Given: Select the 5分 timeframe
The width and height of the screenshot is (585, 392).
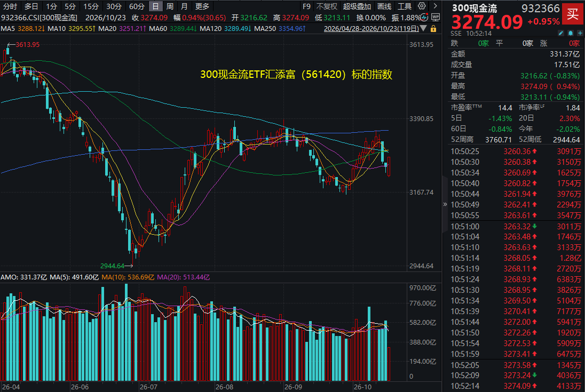Looking at the screenshot, I should pos(70,6).
